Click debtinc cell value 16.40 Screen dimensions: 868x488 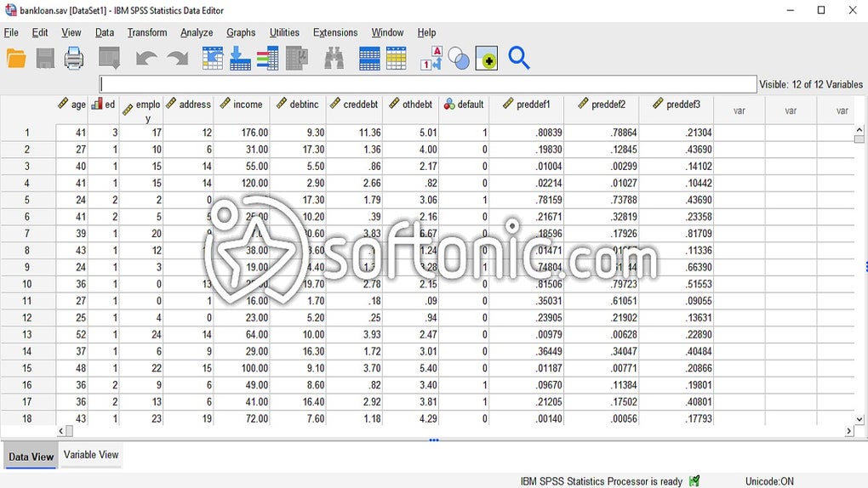pos(298,401)
